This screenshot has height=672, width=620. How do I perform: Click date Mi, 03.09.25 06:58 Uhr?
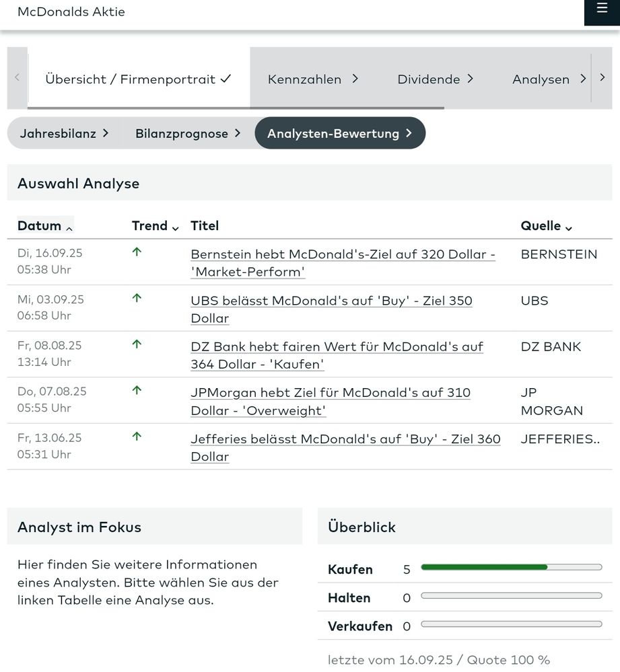click(50, 307)
